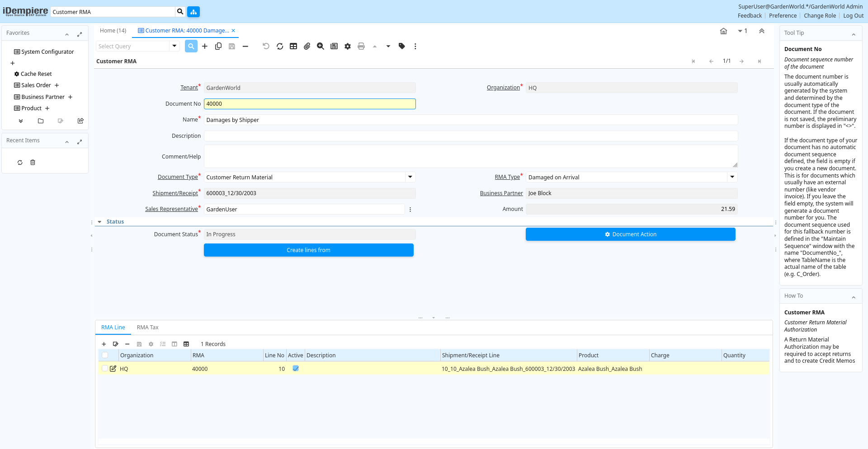
Task: Click the Create lines from button
Action: pos(308,250)
